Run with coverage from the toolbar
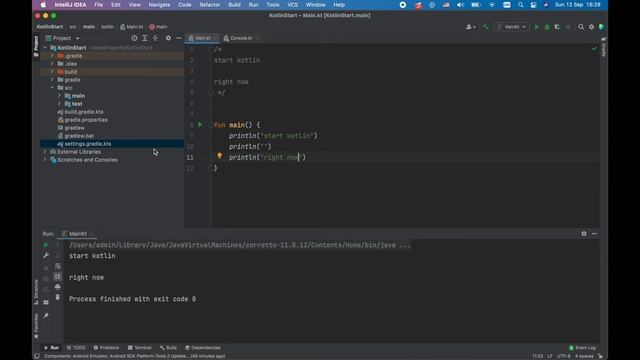Image resolution: width=640 pixels, height=360 pixels. click(x=557, y=27)
